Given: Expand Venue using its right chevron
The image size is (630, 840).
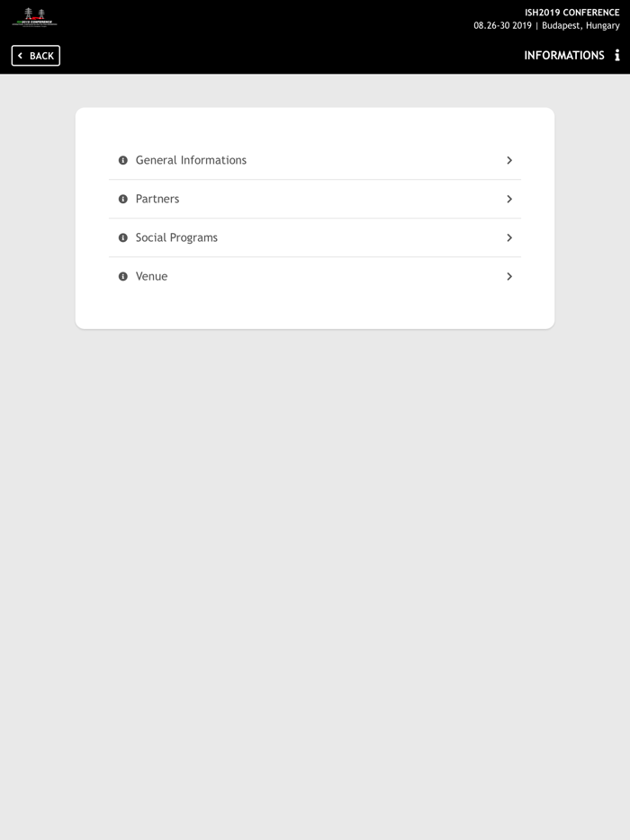Looking at the screenshot, I should tap(509, 276).
